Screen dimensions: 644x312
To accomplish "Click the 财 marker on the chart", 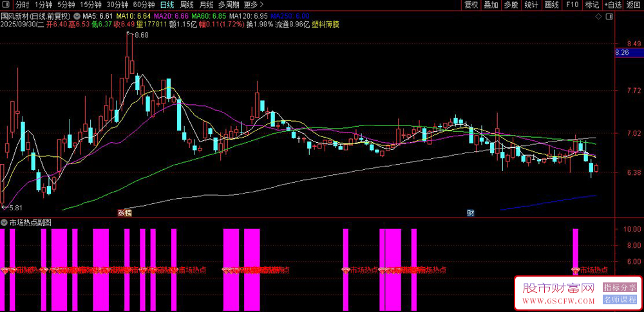I will click(x=471, y=213).
